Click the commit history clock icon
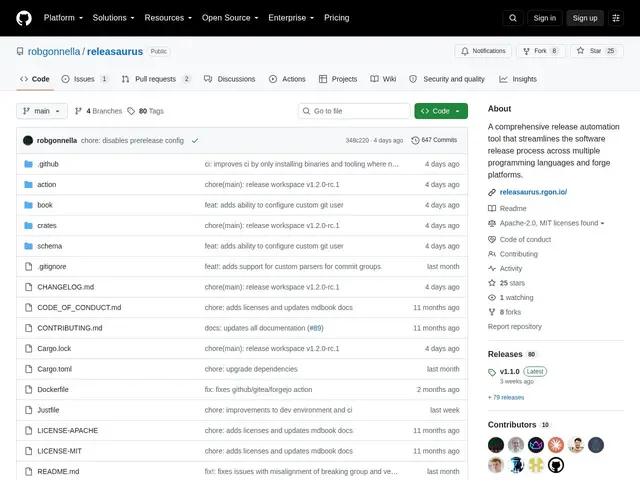The image size is (640, 480). [x=415, y=140]
